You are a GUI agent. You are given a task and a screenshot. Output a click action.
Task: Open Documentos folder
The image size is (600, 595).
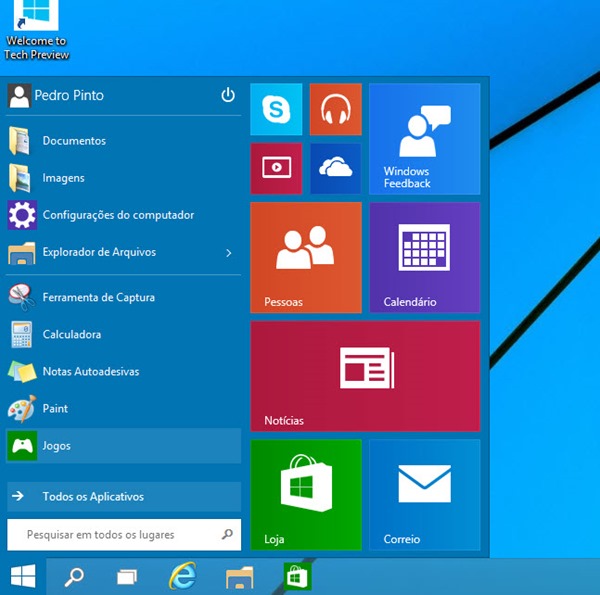tap(124, 141)
